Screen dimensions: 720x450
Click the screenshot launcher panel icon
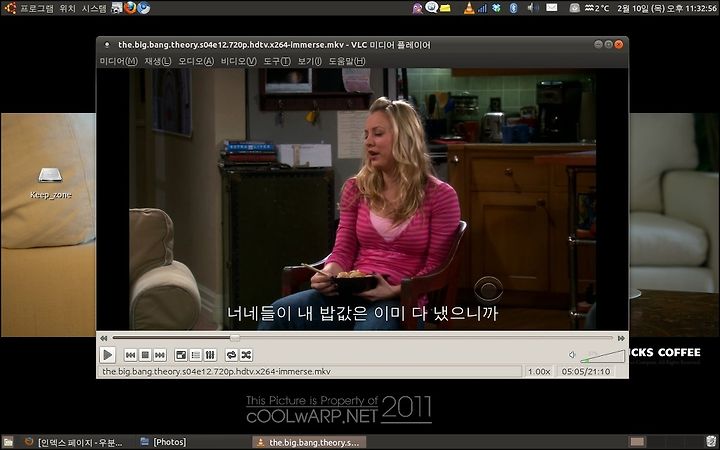tap(117, 7)
